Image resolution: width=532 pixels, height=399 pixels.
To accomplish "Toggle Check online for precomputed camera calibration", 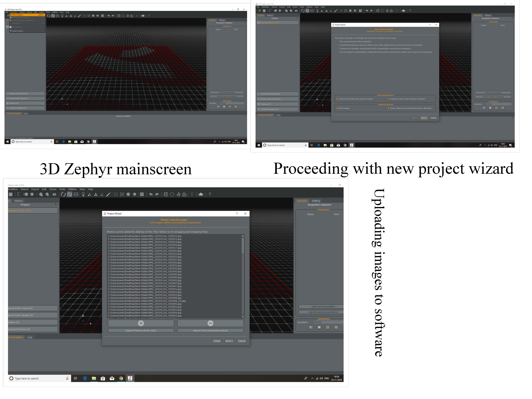I will coord(410,108).
